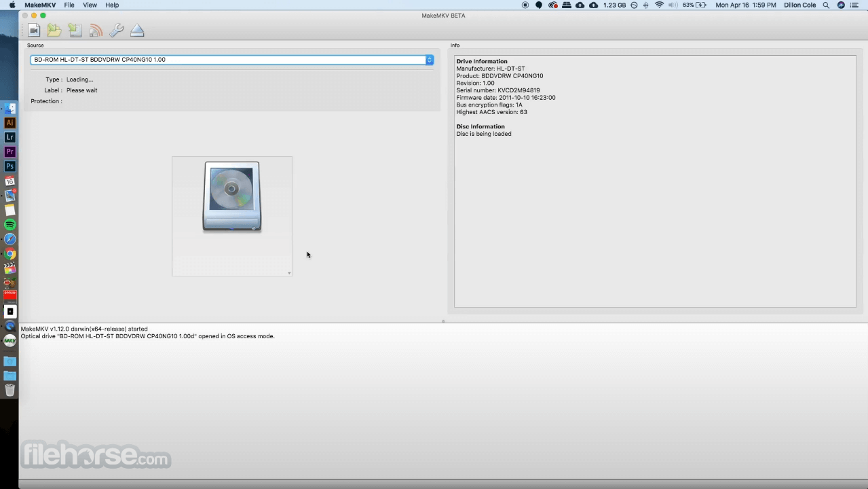Open Spotlight search magnifier icon
This screenshot has height=489, width=868.
tap(826, 5)
